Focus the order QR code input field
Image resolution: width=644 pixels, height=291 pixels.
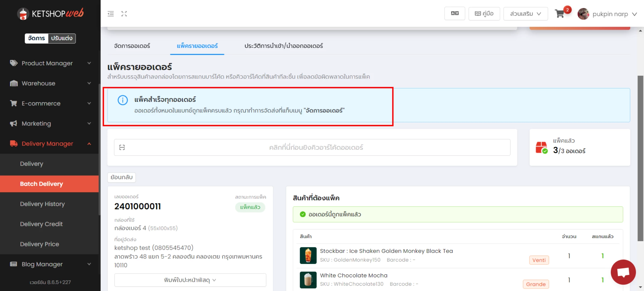tap(312, 147)
